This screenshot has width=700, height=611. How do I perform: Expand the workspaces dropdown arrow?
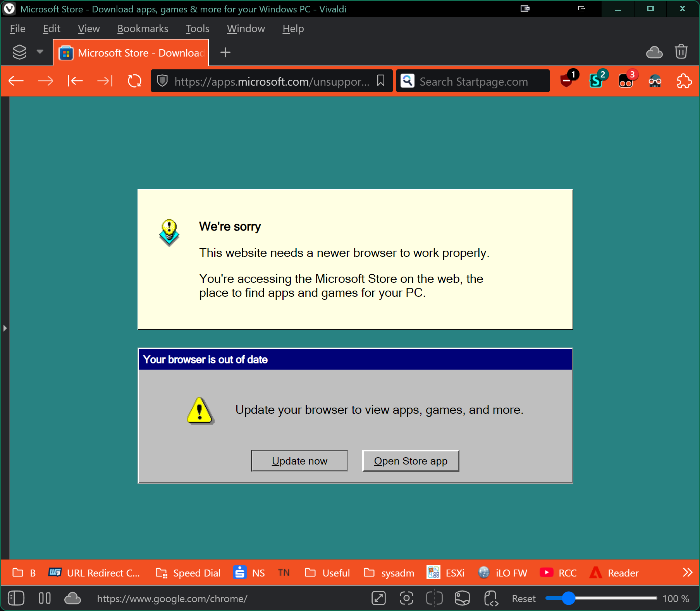coord(40,52)
